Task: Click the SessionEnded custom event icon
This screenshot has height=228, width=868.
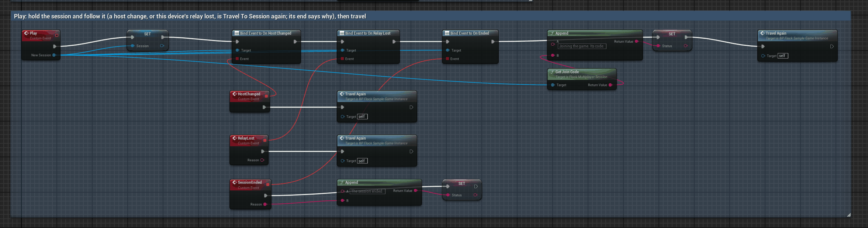Action: (x=234, y=182)
